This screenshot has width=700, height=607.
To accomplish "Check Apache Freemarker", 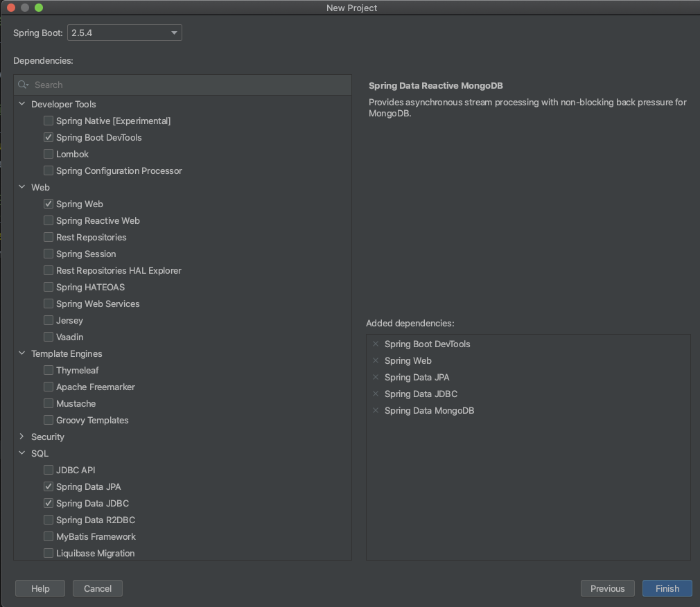I will pos(49,387).
